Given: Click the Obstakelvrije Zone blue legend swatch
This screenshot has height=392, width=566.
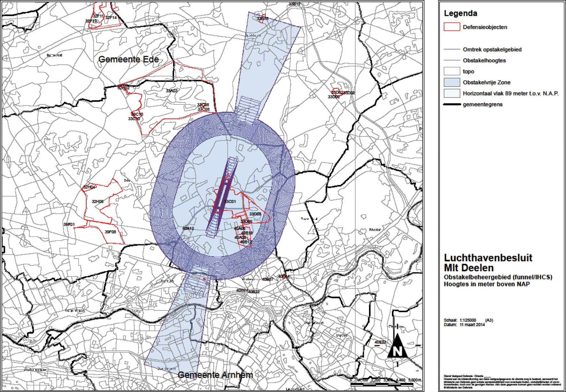Looking at the screenshot, I should tap(452, 82).
